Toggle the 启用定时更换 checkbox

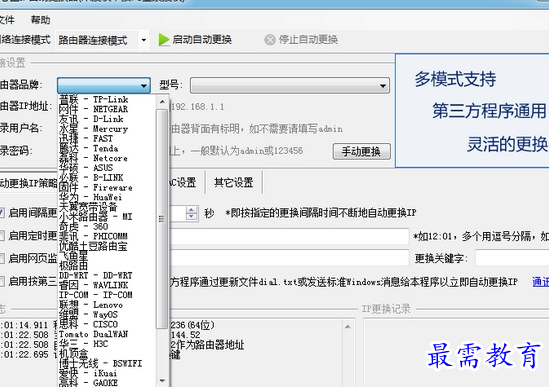pyautogui.click(x=2, y=236)
